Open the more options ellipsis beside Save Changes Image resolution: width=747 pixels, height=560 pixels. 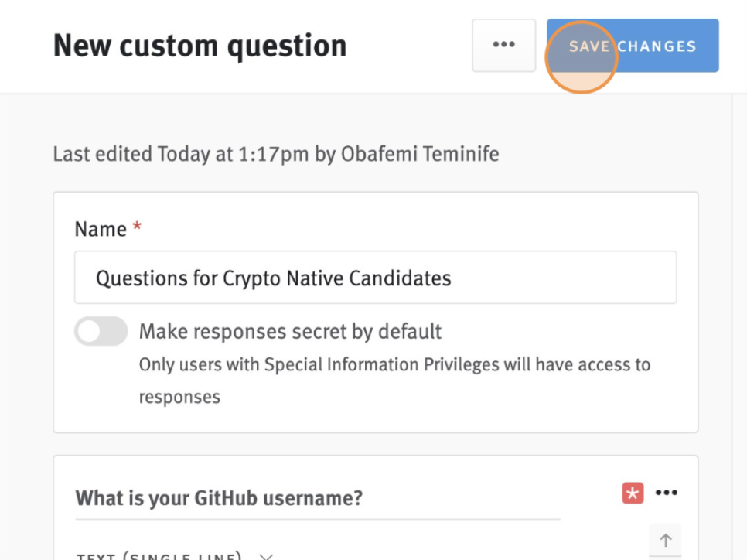(503, 46)
